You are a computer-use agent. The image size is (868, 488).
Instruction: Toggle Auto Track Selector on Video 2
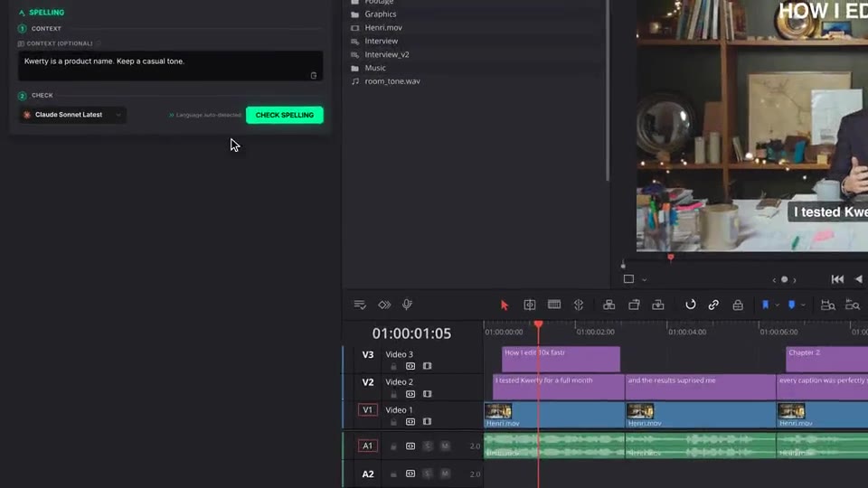click(x=410, y=395)
